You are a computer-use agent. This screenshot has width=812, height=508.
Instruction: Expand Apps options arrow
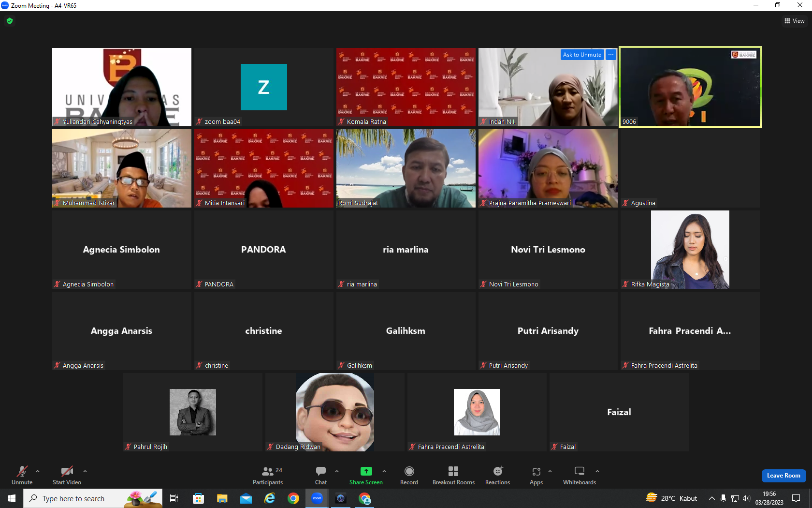pyautogui.click(x=550, y=471)
